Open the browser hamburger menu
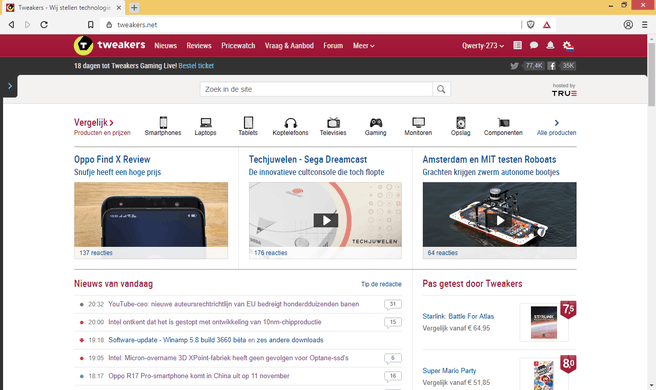 pos(645,25)
